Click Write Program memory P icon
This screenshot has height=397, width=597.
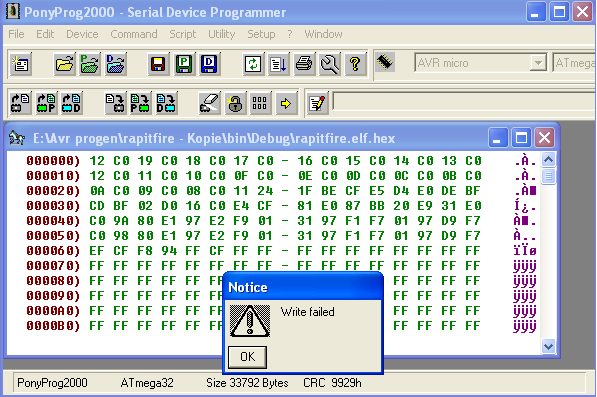(x=140, y=103)
